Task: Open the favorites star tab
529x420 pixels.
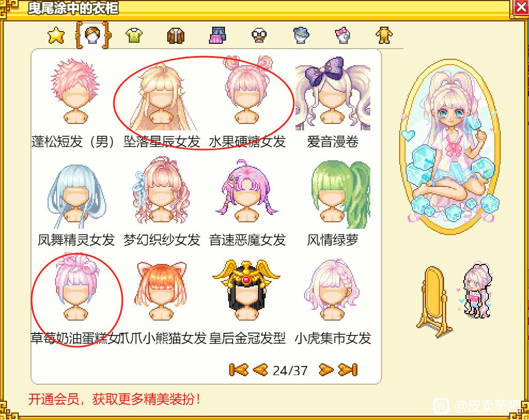Action: pos(56,35)
